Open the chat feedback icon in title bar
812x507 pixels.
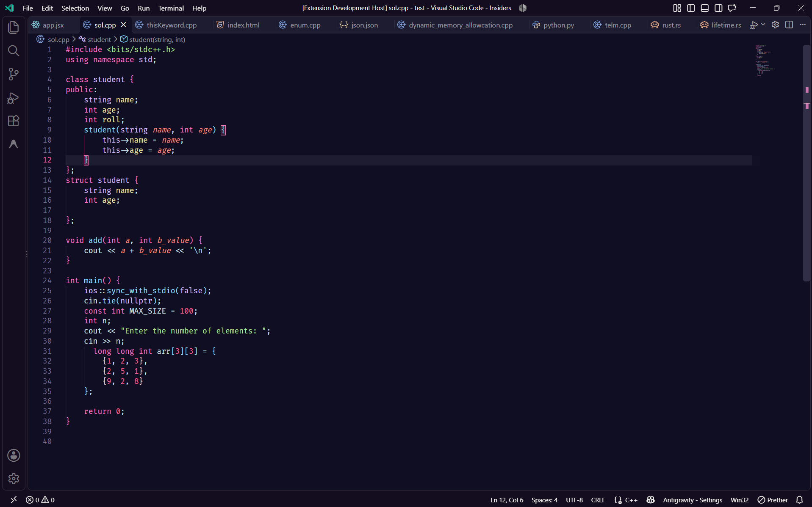(x=732, y=8)
